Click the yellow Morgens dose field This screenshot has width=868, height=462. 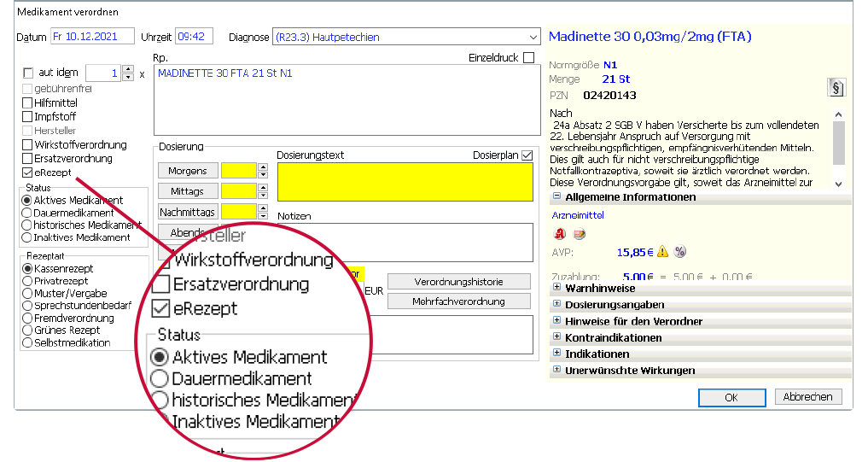[239, 171]
